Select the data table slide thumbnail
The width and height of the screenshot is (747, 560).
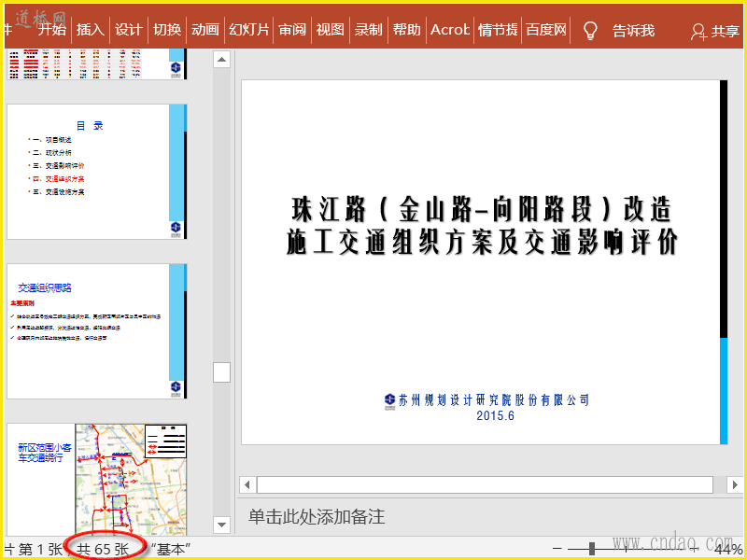pos(97,63)
